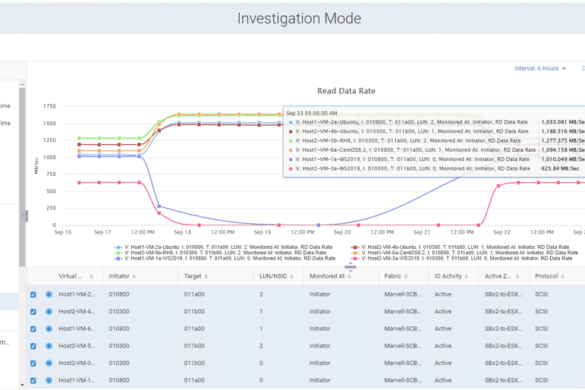This screenshot has width=585, height=390.
Task: Click the 011b00 target in Host2-VM-4 row
Action: point(194,312)
